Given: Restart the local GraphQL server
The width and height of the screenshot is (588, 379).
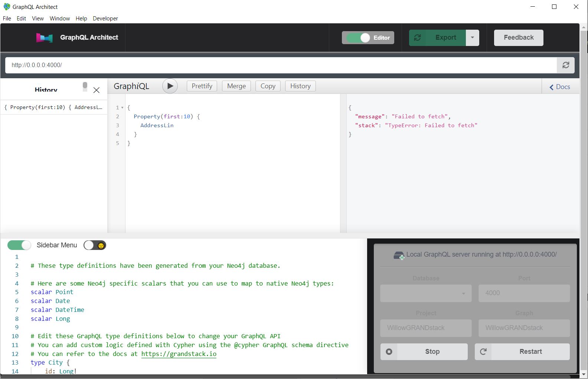Looking at the screenshot, I should pos(522,352).
